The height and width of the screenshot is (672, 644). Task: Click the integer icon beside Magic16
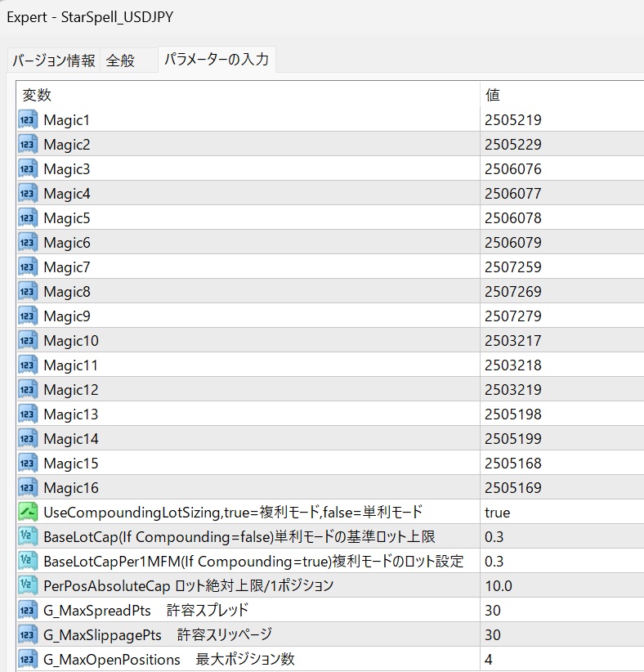click(28, 487)
